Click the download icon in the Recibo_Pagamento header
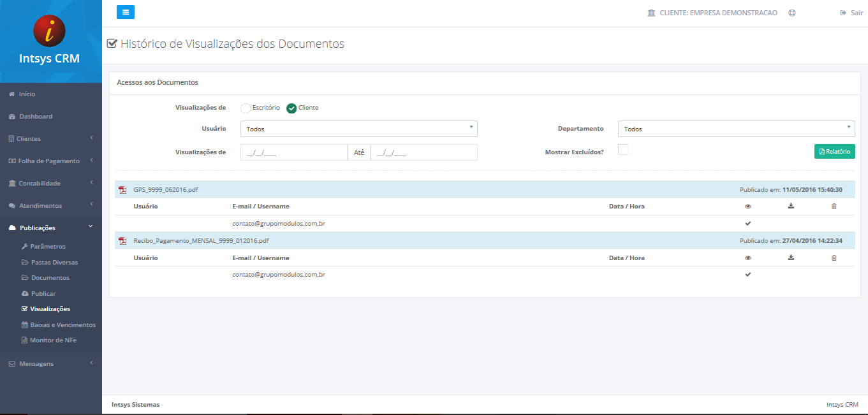Screen dimensions: 868x415 coord(791,258)
